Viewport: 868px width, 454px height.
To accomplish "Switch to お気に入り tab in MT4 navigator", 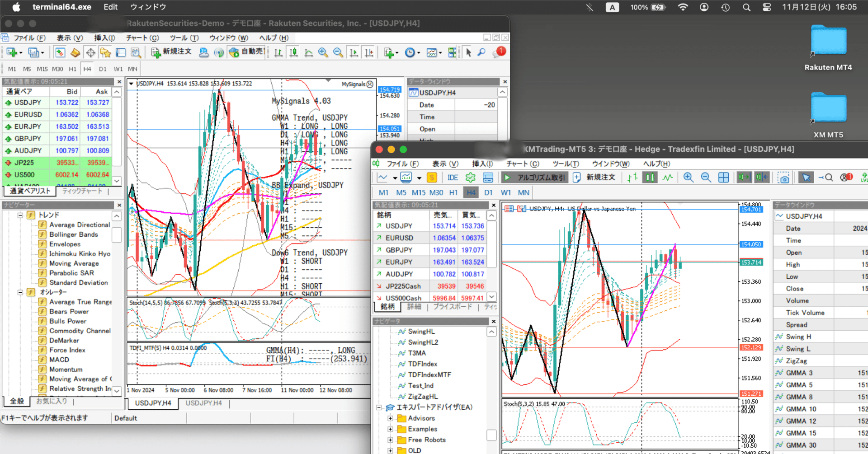I will pos(52,401).
